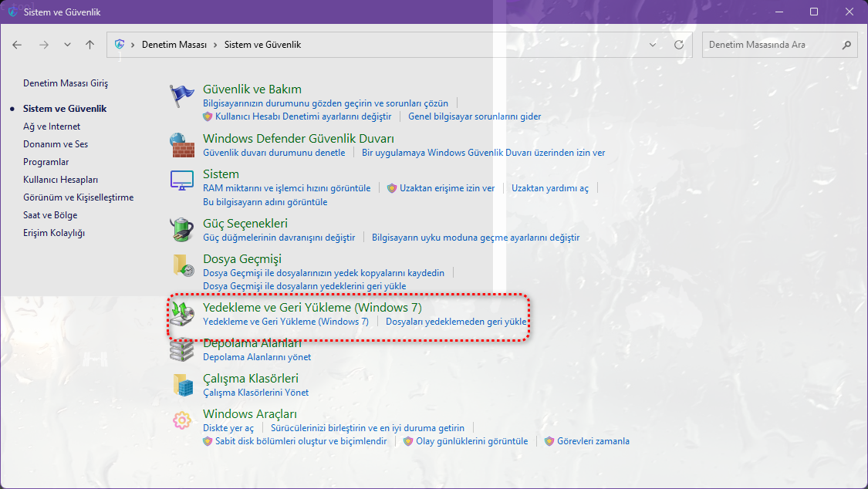Open Dosya Geçmişi ile dosyaların yedeklerini geri yükle
Image resolution: width=868 pixels, height=489 pixels.
tap(305, 286)
